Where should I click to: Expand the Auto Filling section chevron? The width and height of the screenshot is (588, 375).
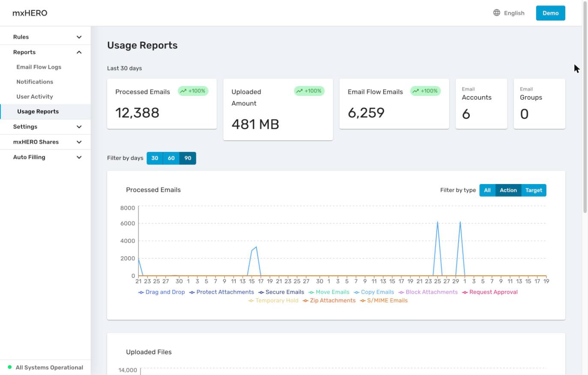(x=79, y=157)
